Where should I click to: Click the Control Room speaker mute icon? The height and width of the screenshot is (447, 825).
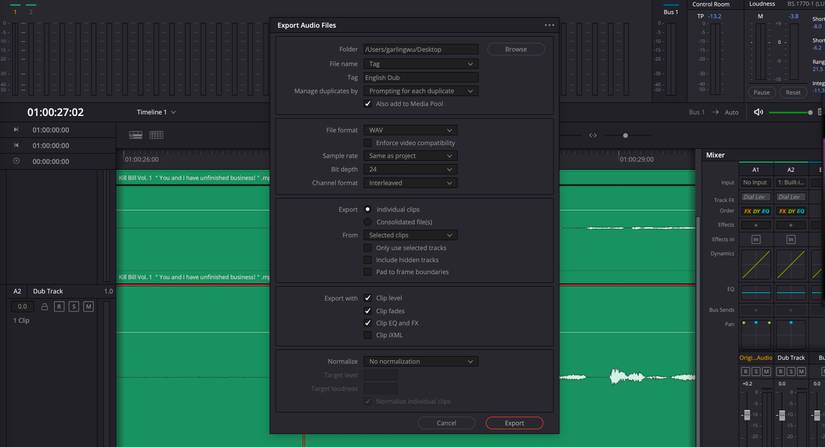(x=758, y=112)
